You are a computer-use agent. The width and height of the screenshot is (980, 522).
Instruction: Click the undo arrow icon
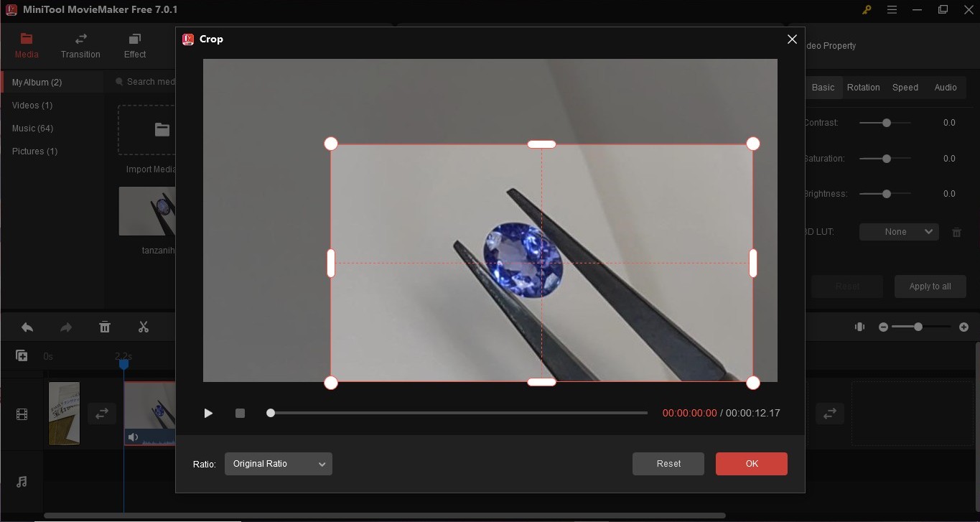[27, 327]
